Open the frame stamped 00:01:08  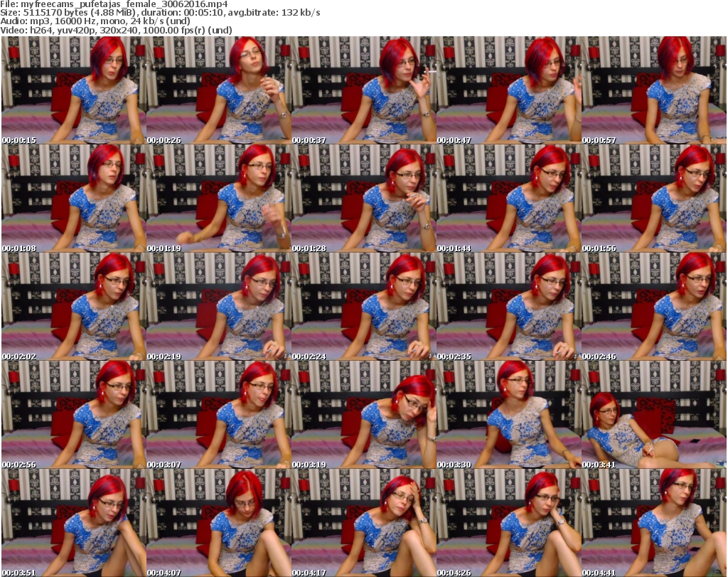[x=73, y=198]
